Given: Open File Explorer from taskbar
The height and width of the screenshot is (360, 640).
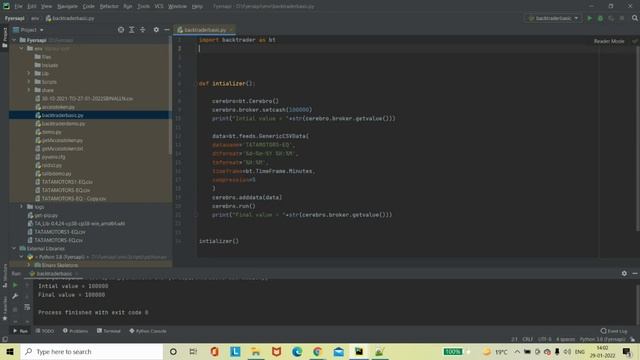Looking at the screenshot, I should 256,351.
